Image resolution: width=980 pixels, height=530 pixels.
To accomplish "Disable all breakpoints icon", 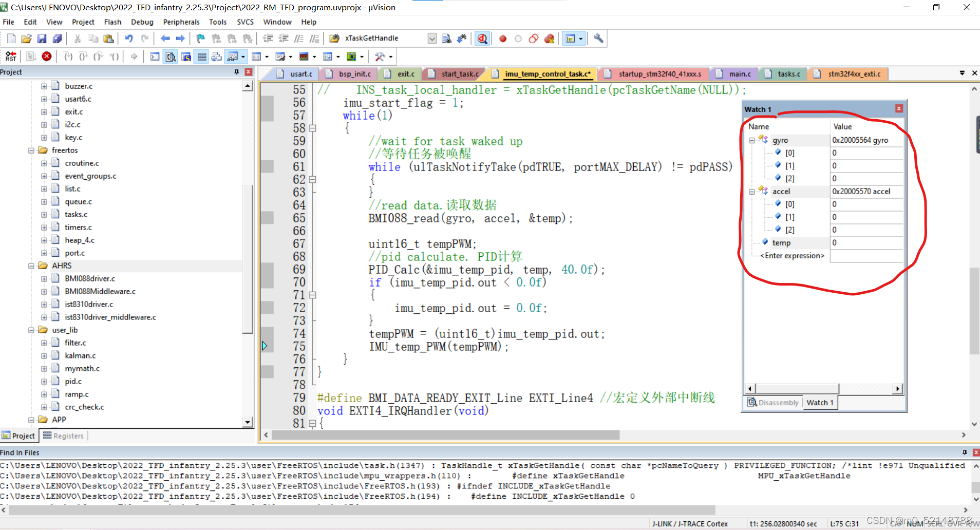I will point(534,39).
